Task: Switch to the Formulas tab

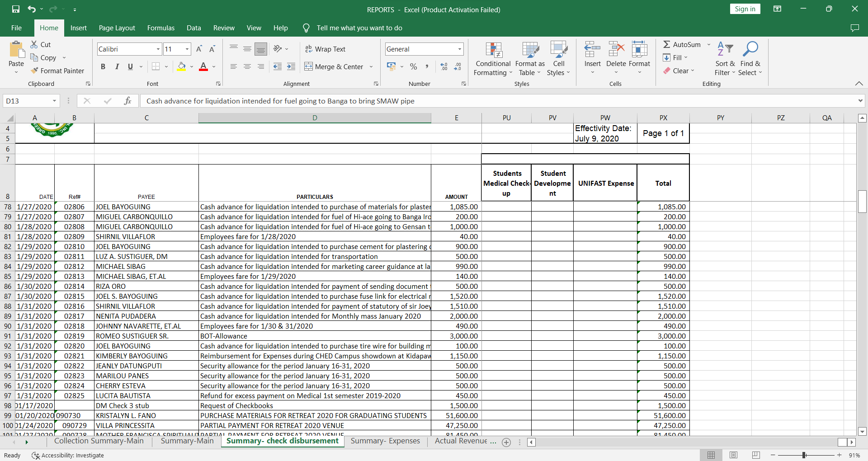Action: tap(161, 28)
